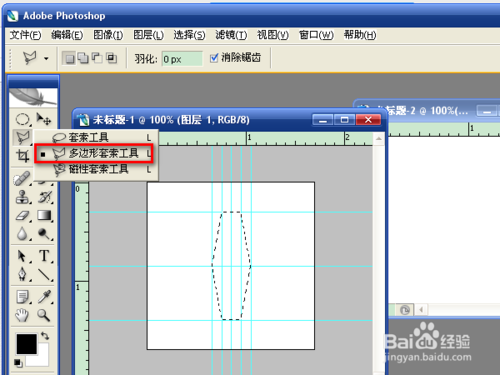
Task: Select the Hand tool
Action: click(x=22, y=315)
